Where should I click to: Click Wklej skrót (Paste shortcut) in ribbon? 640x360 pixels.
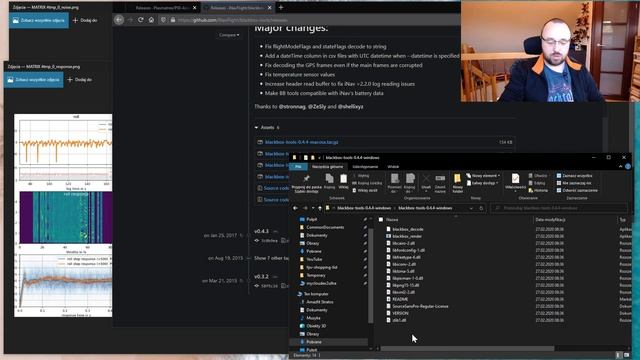pyautogui.click(x=364, y=190)
